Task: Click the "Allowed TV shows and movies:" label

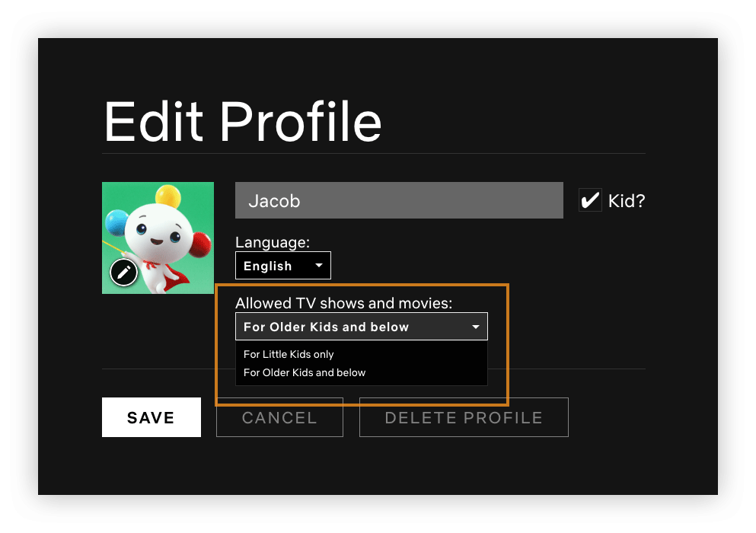Action: [x=343, y=303]
